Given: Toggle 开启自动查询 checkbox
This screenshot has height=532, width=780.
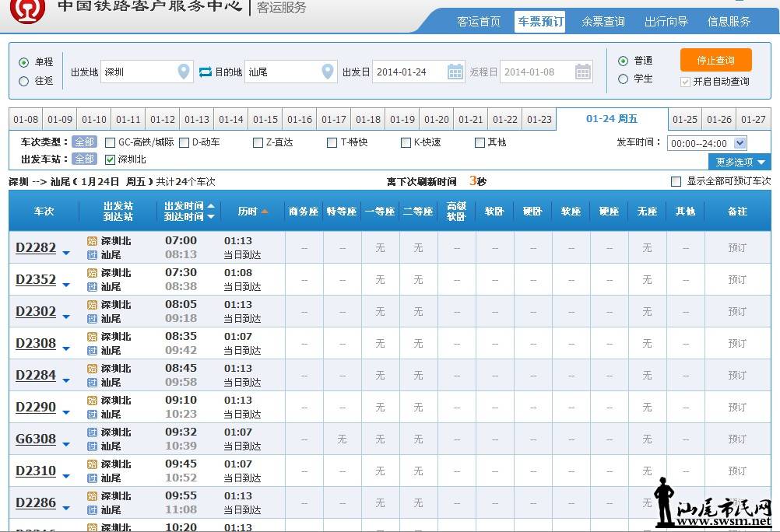Looking at the screenshot, I should pos(685,82).
